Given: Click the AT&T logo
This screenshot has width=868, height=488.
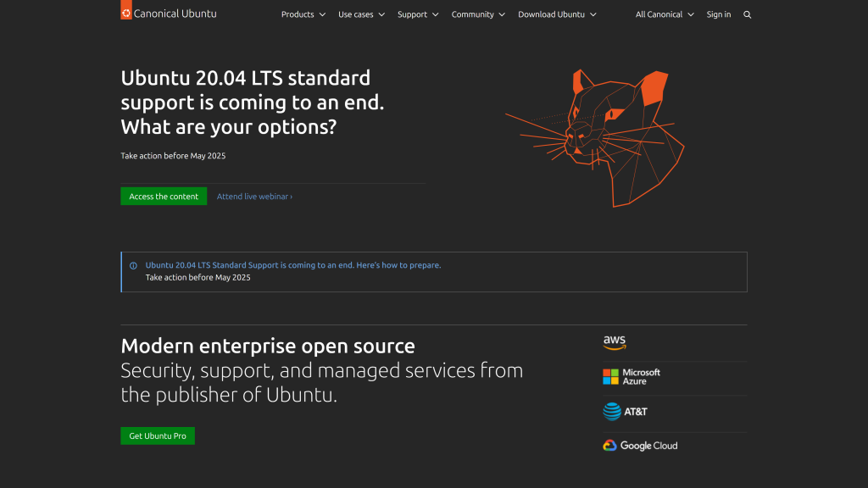Looking at the screenshot, I should pyautogui.click(x=625, y=412).
